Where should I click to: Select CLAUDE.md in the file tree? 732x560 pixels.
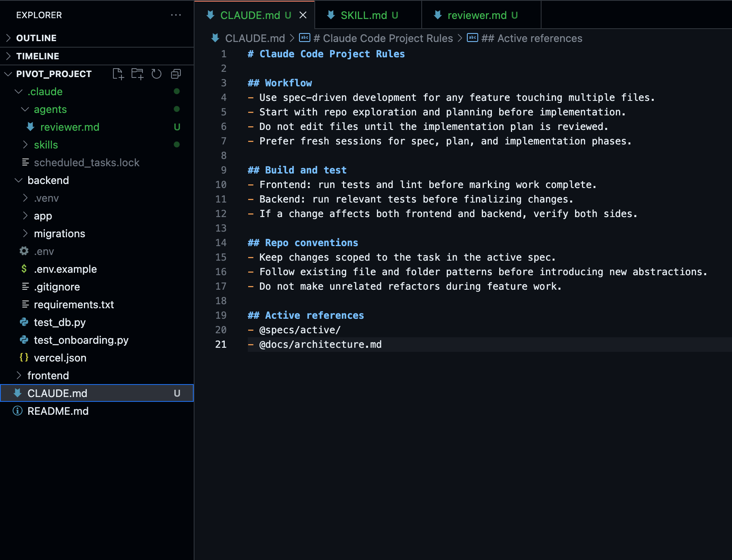point(97,393)
